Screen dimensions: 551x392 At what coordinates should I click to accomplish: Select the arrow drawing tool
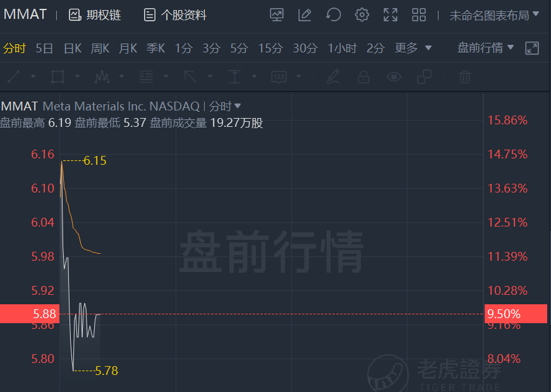click(190, 76)
